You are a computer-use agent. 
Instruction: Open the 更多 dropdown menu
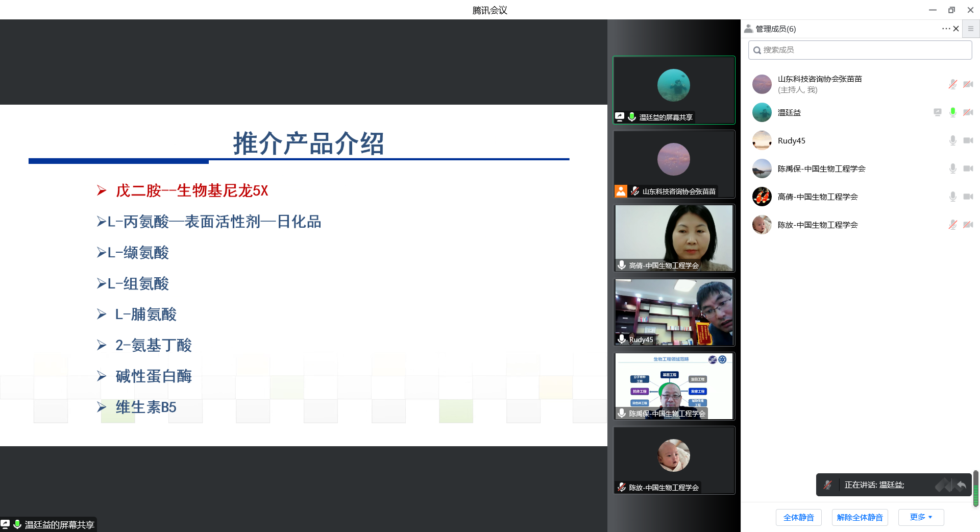(920, 517)
